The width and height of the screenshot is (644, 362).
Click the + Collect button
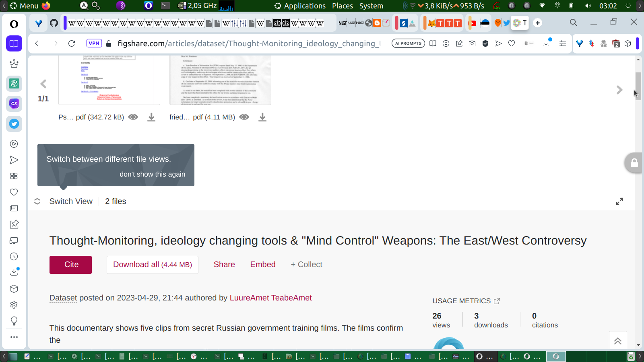(x=306, y=265)
